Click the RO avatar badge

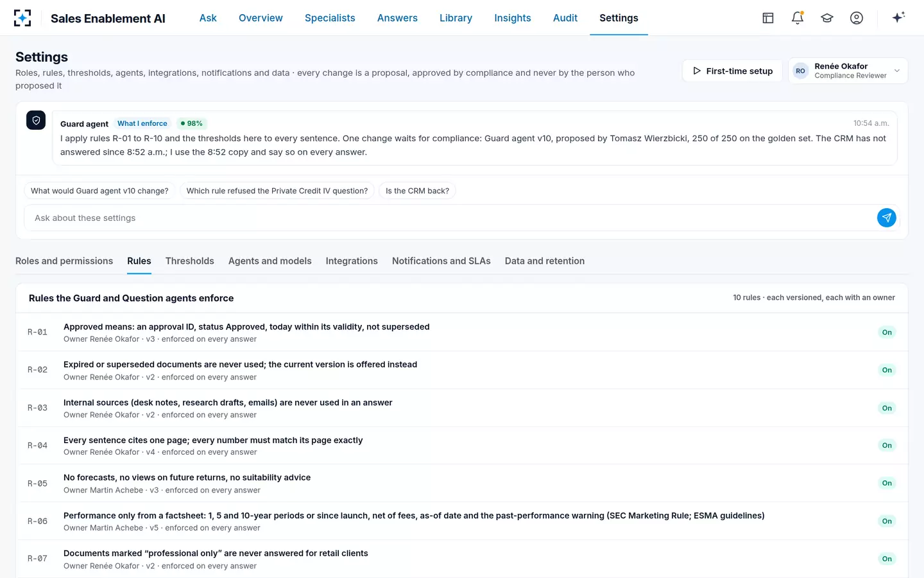click(x=800, y=71)
